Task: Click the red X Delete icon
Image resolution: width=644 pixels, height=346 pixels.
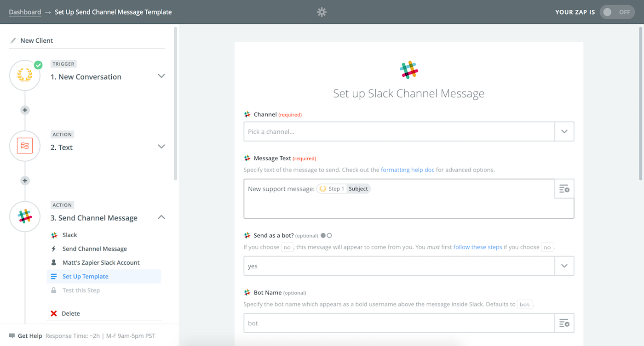Action: pyautogui.click(x=54, y=313)
